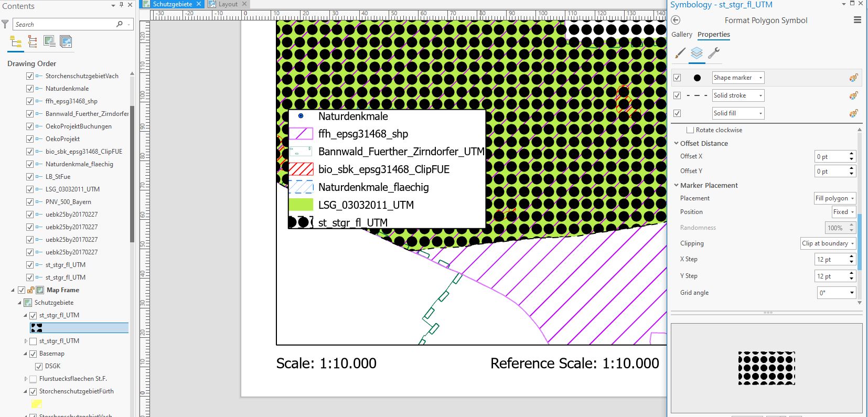Open the Position Fixed dropdown

tap(844, 212)
